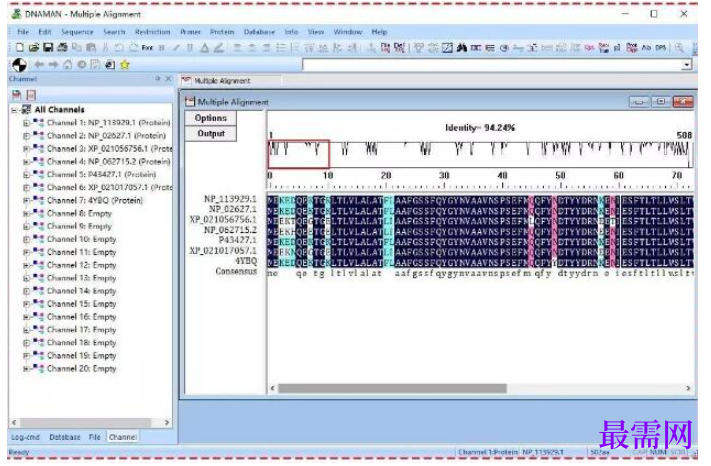Open the Sequence menu

tap(77, 32)
